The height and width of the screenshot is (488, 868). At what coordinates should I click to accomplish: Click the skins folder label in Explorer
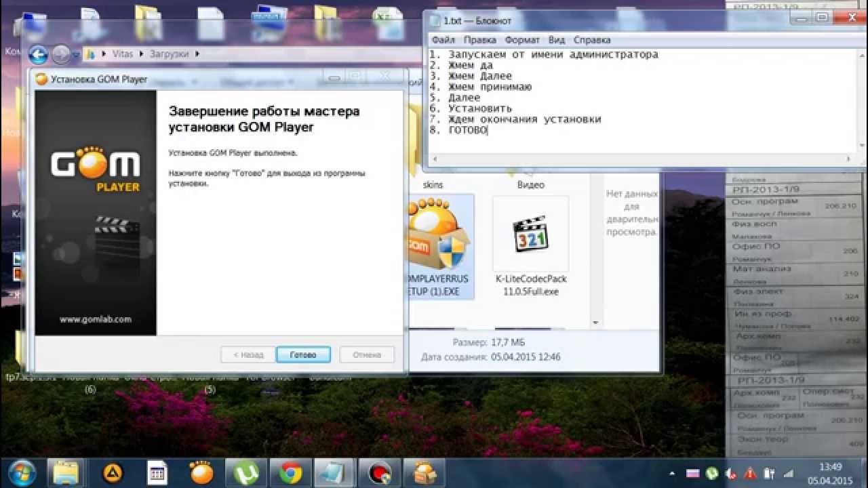coord(433,185)
